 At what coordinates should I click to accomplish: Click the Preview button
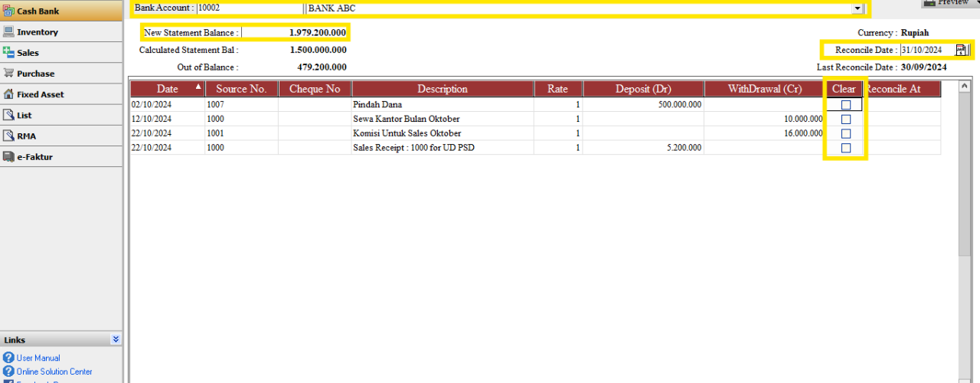tap(949, 3)
